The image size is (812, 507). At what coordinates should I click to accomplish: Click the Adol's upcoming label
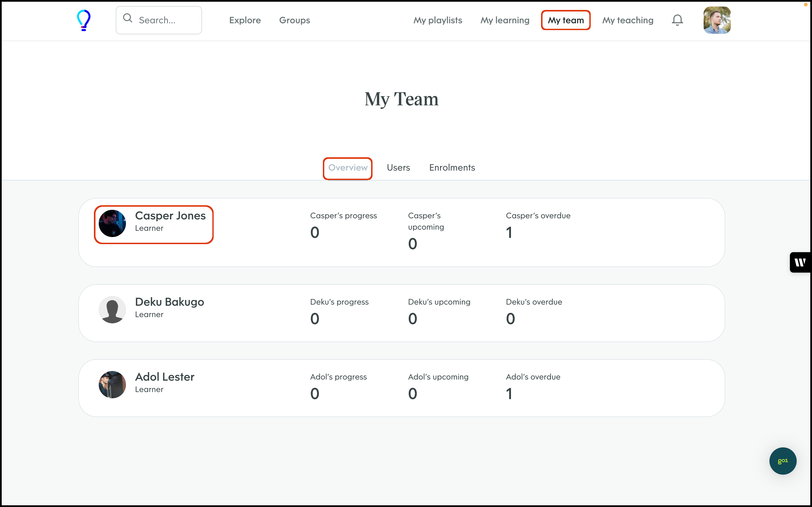438,377
